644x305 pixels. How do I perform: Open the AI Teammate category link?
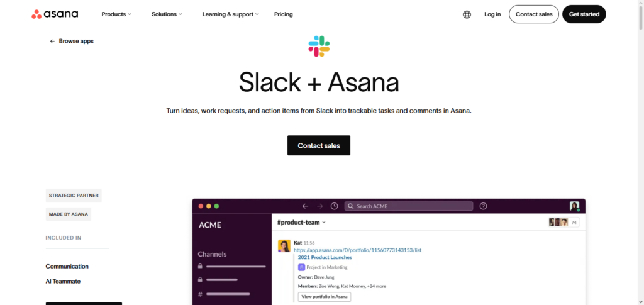63,282
